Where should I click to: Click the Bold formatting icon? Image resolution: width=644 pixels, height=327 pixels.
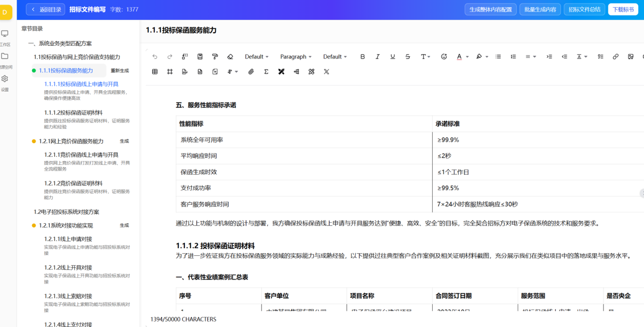click(x=362, y=57)
